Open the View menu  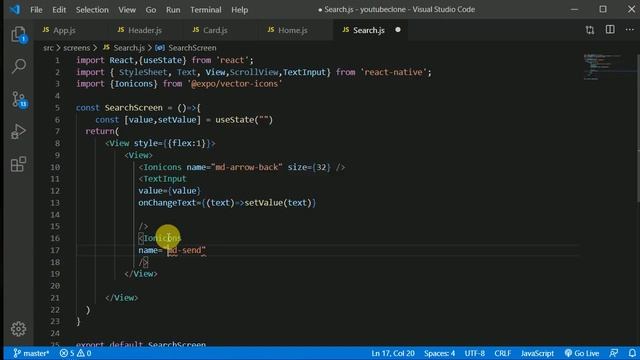127,9
